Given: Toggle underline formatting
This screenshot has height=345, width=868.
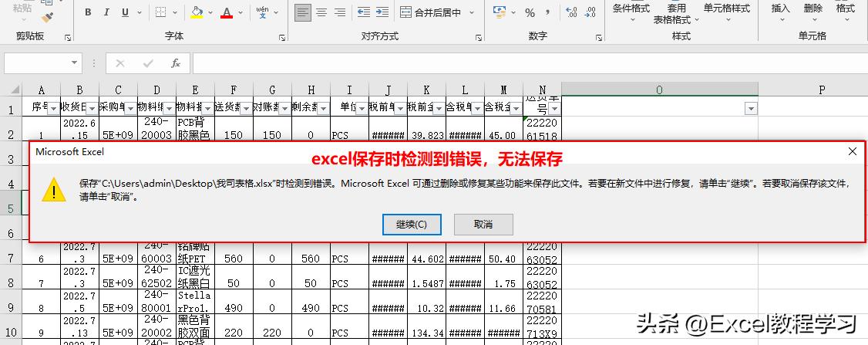Looking at the screenshot, I should click(125, 12).
